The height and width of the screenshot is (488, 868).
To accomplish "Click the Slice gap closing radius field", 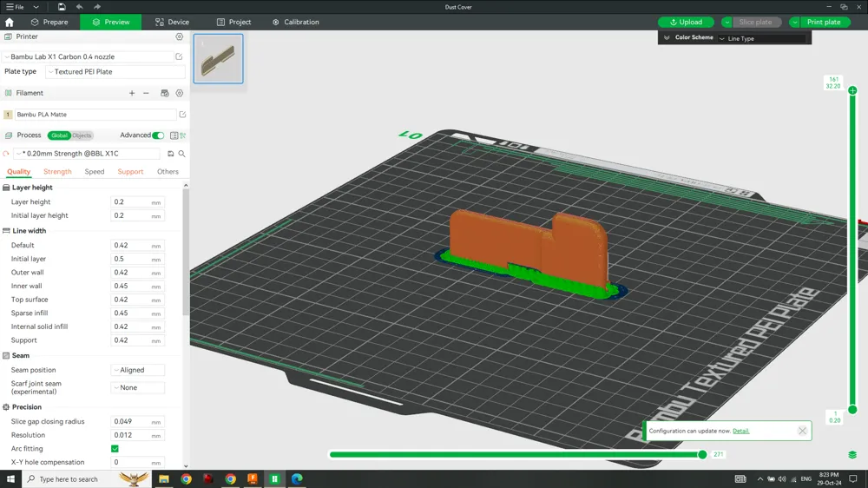I will [x=137, y=421].
